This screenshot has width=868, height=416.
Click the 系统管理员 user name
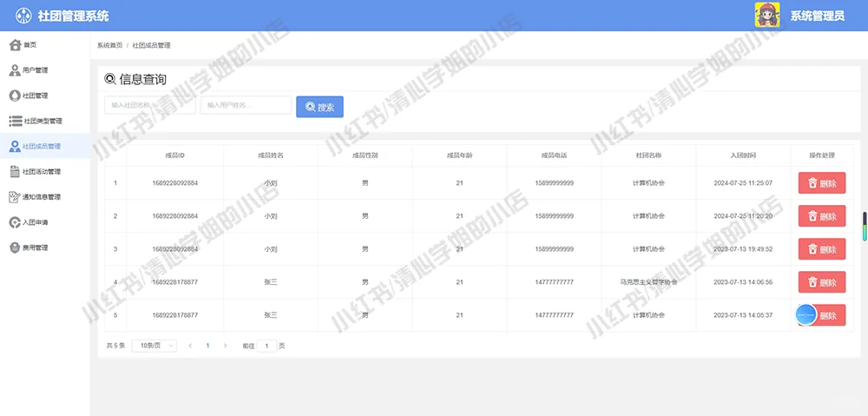[817, 16]
